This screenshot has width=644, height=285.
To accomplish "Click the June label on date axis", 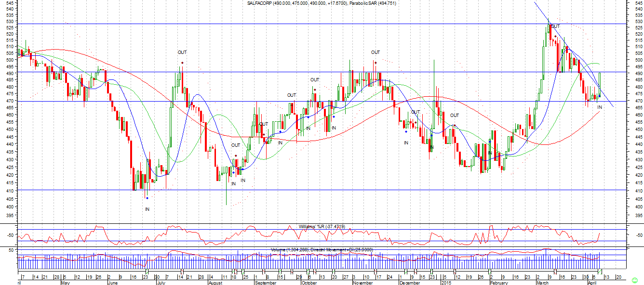I will [x=112, y=283].
